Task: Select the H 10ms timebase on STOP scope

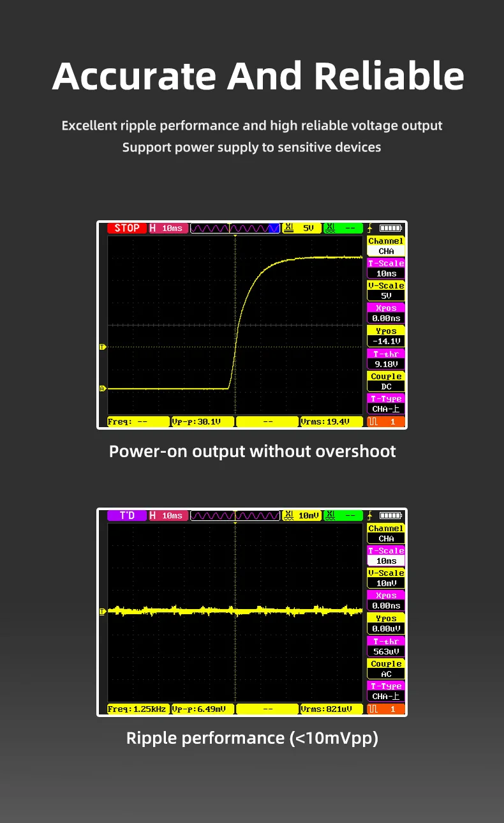Action: [168, 228]
